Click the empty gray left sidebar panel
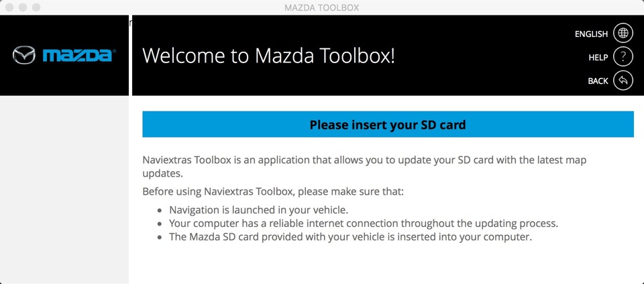Image resolution: width=644 pixels, height=284 pixels. (64, 189)
